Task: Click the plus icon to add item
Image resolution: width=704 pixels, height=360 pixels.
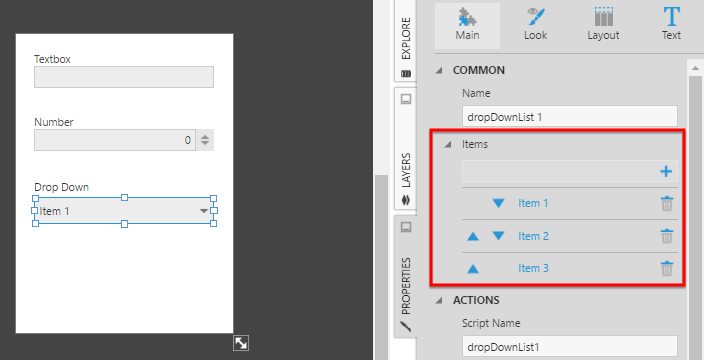Action: click(x=666, y=171)
